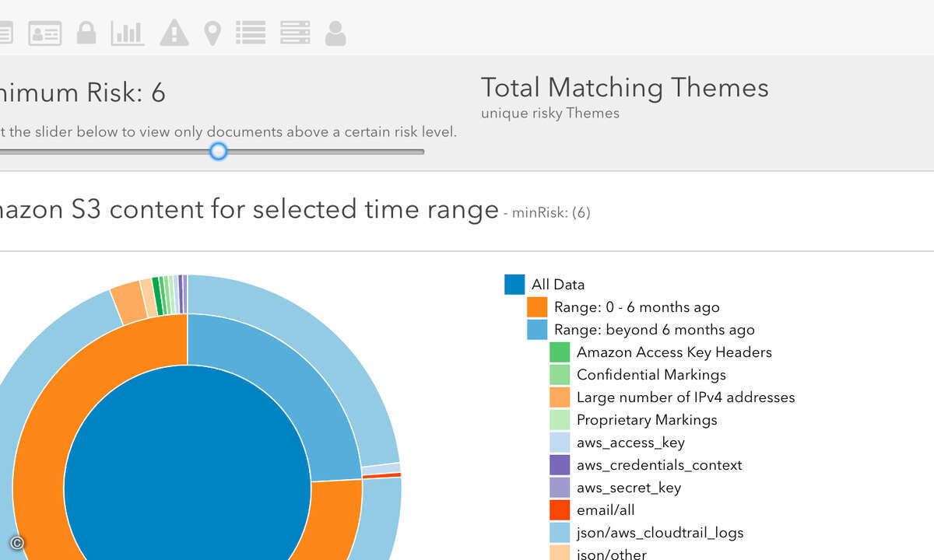Open the warning triangle alerts icon
The height and width of the screenshot is (560, 934).
coord(174,33)
